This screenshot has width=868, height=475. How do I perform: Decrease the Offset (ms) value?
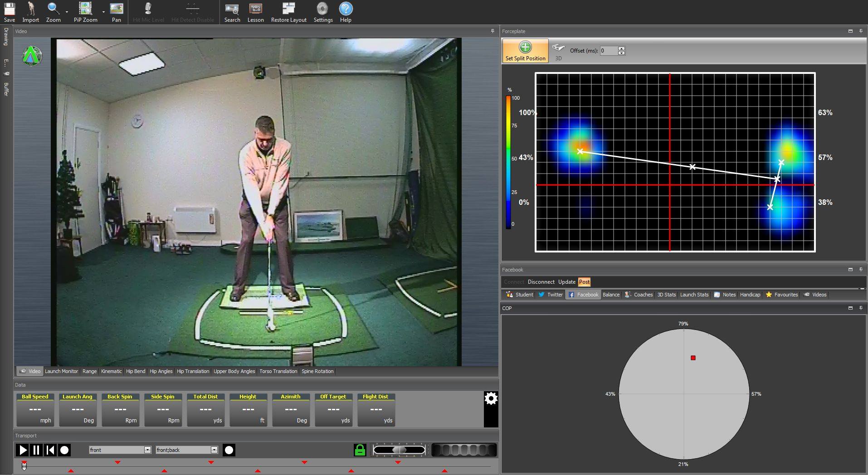(621, 53)
